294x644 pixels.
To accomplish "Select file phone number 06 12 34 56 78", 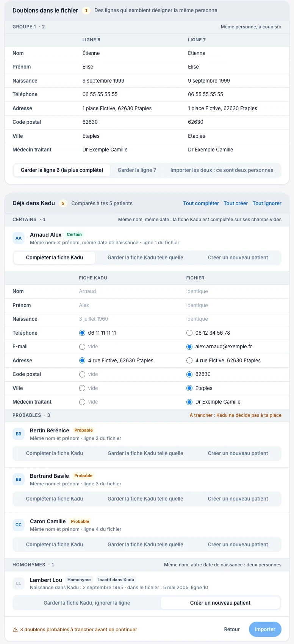I will pos(189,333).
